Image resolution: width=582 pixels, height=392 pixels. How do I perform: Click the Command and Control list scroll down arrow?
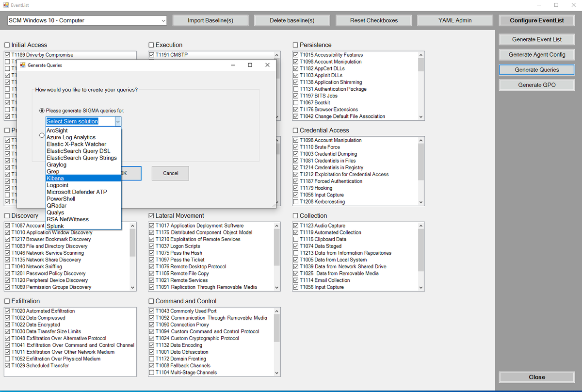tap(277, 373)
